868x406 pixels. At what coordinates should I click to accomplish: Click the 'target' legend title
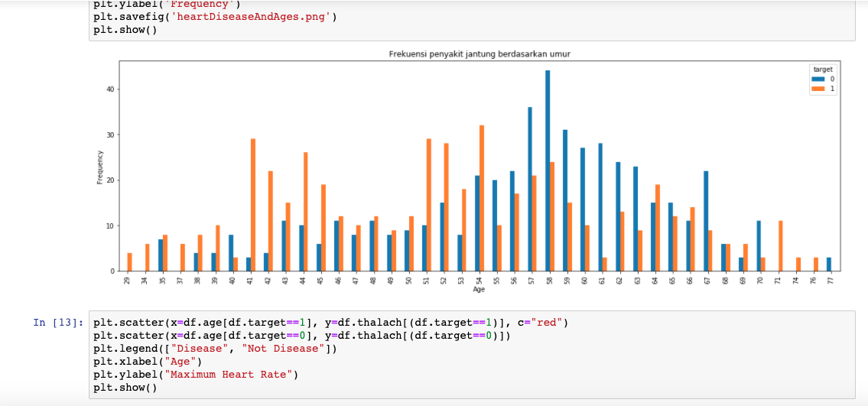[x=823, y=70]
